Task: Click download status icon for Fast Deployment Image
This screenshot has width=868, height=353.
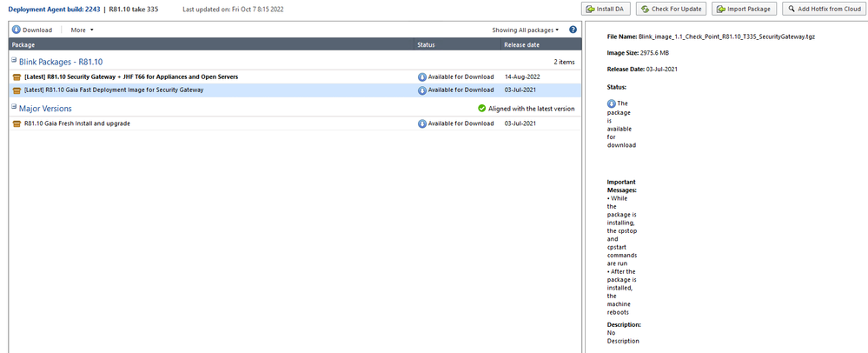Action: 422,90
